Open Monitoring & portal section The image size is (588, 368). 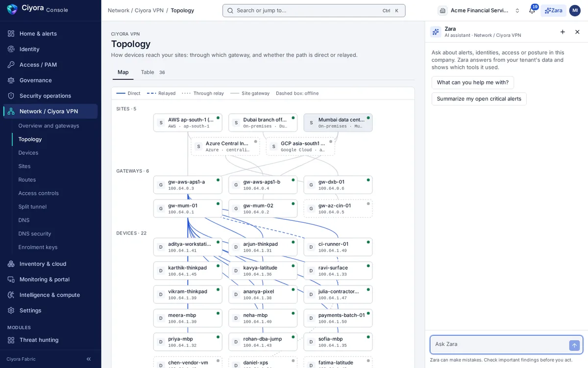50,279
